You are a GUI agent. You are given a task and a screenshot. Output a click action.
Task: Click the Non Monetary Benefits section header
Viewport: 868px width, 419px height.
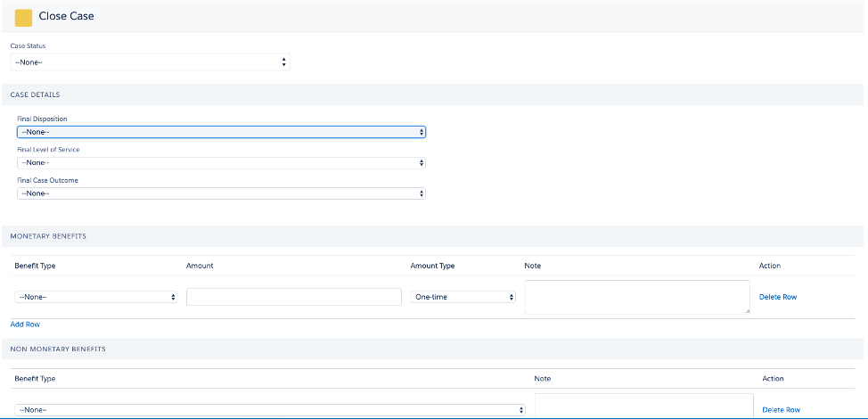click(x=58, y=349)
